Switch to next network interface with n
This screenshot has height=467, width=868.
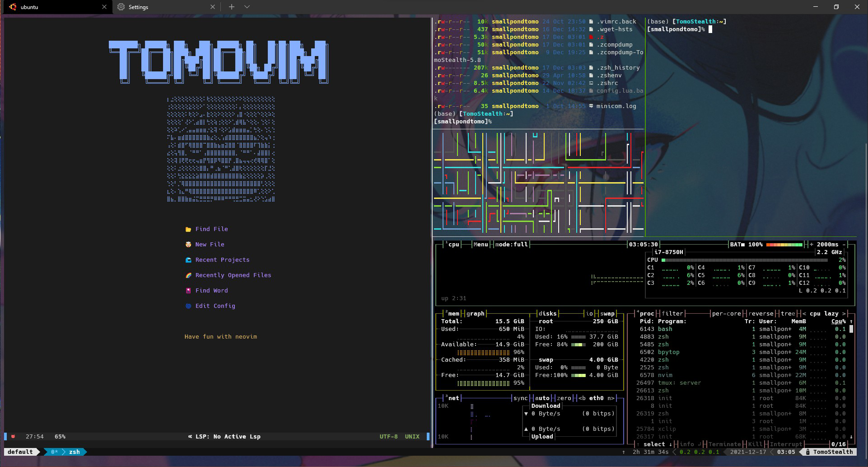tap(611, 398)
